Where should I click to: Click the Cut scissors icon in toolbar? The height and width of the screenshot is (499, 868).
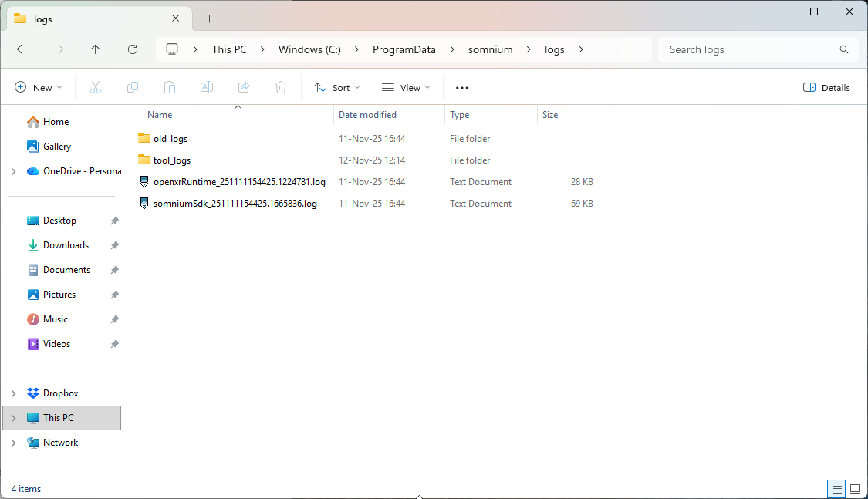point(96,88)
